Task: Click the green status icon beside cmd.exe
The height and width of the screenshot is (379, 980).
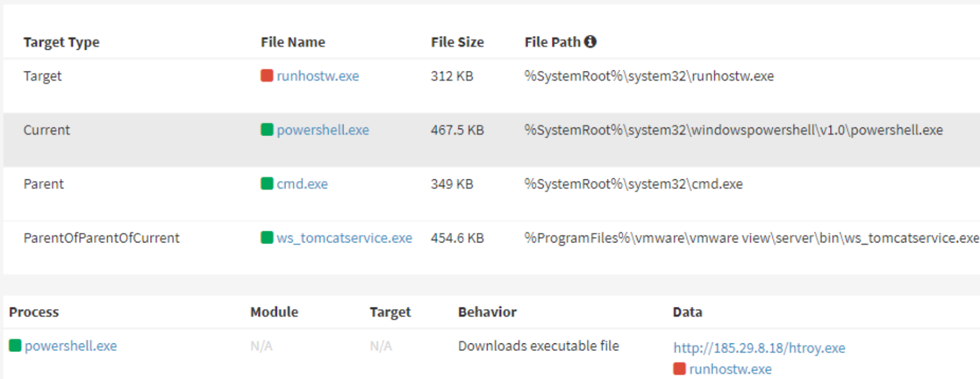Action: pos(266,183)
